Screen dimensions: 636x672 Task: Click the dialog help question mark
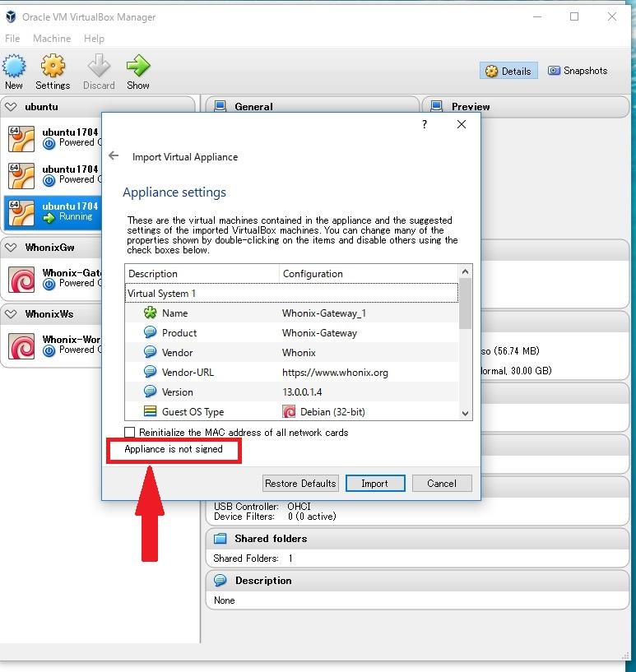pos(425,124)
